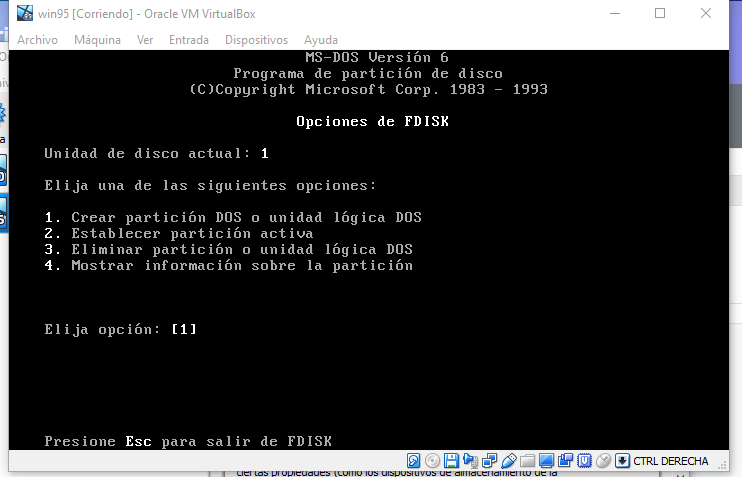The height and width of the screenshot is (477, 742).
Task: Open the Máquina menu
Action: [97, 40]
